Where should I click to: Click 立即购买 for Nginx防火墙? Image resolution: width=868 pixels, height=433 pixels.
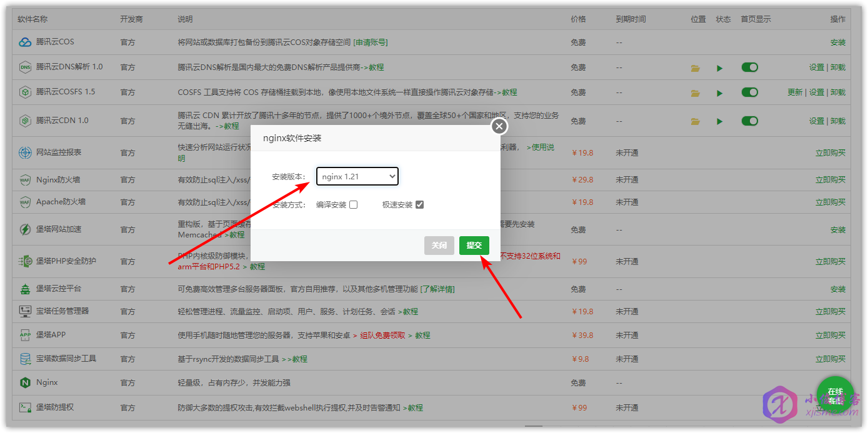[831, 180]
